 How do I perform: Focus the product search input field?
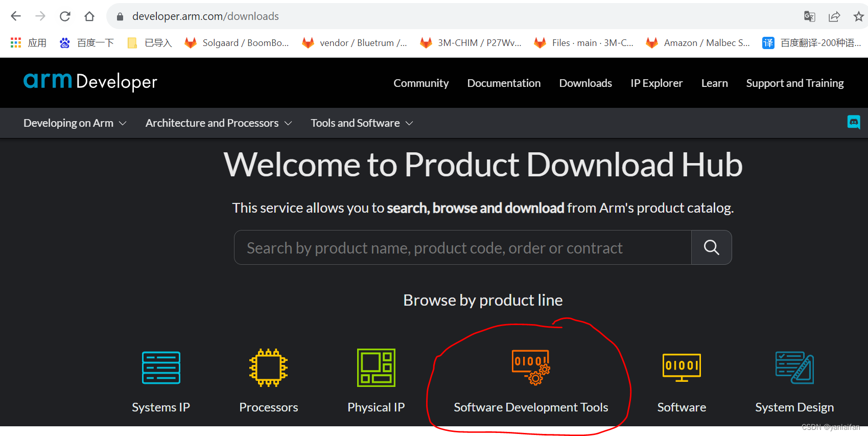click(x=462, y=248)
